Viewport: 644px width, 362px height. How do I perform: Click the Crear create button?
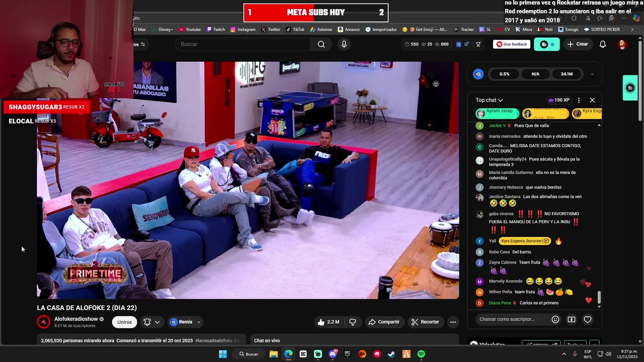577,44
